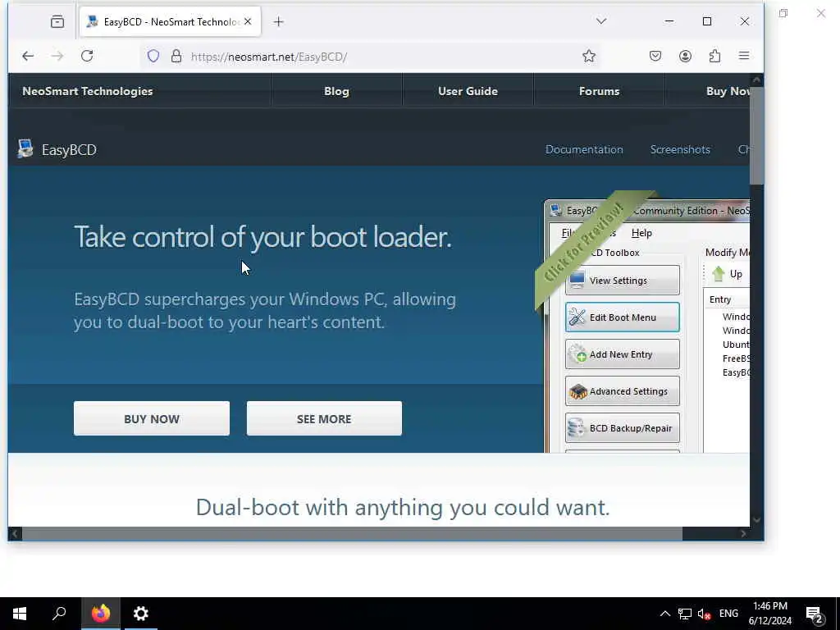The height and width of the screenshot is (630, 840).
Task: Click the vertical page scrollbar thumb
Action: click(756, 135)
